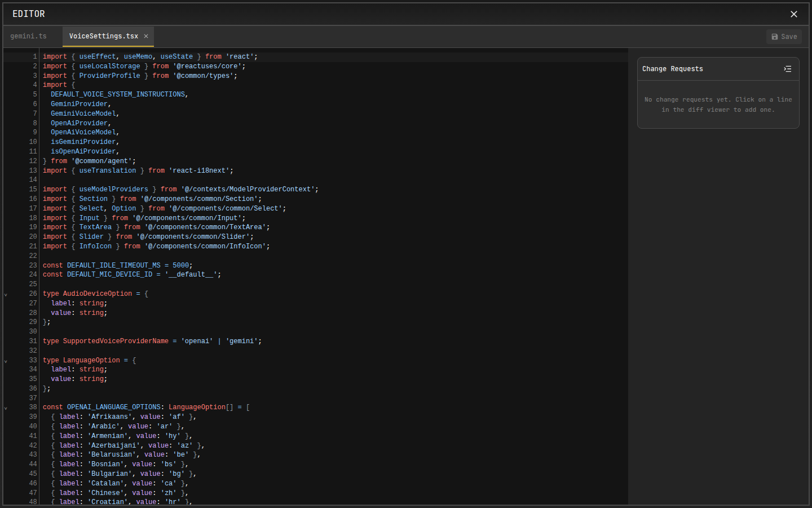Screen dimensions: 812x508
Task: Click 'Arabic' label on line 40
Action: coord(104,427)
